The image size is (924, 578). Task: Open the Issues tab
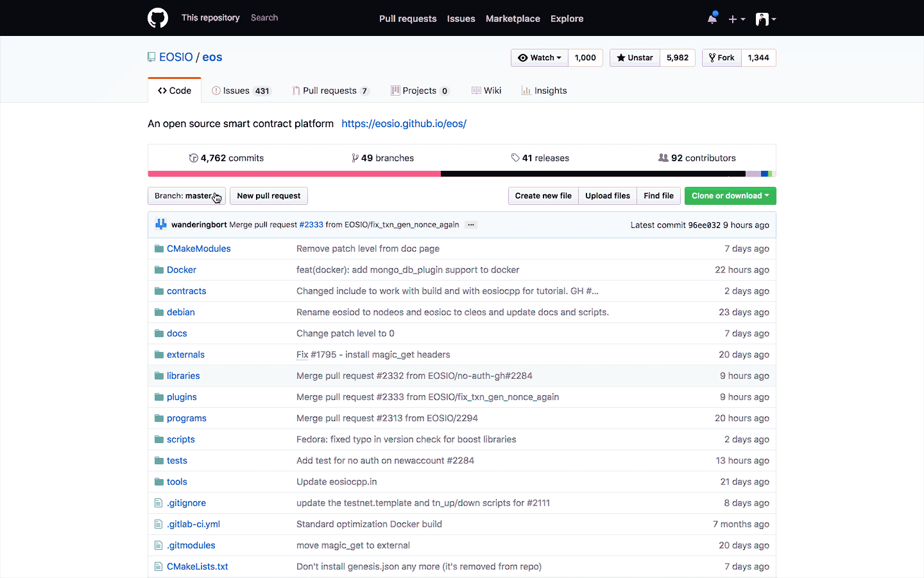pyautogui.click(x=241, y=91)
